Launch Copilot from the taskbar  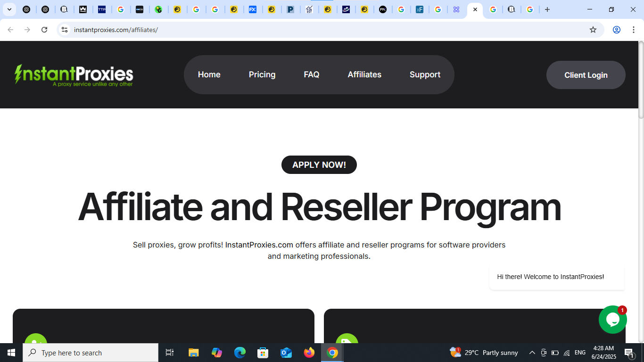coord(217,353)
